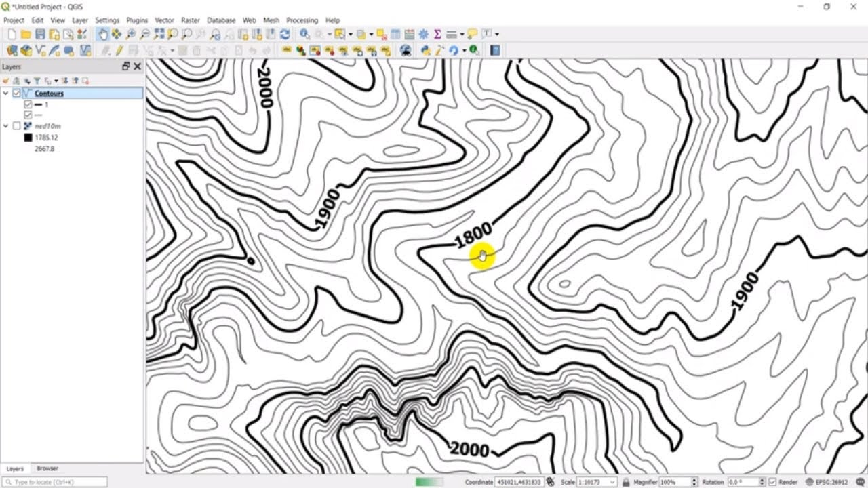Open the Python Console icon
Viewport: 868px width, 488px height.
coord(425,50)
